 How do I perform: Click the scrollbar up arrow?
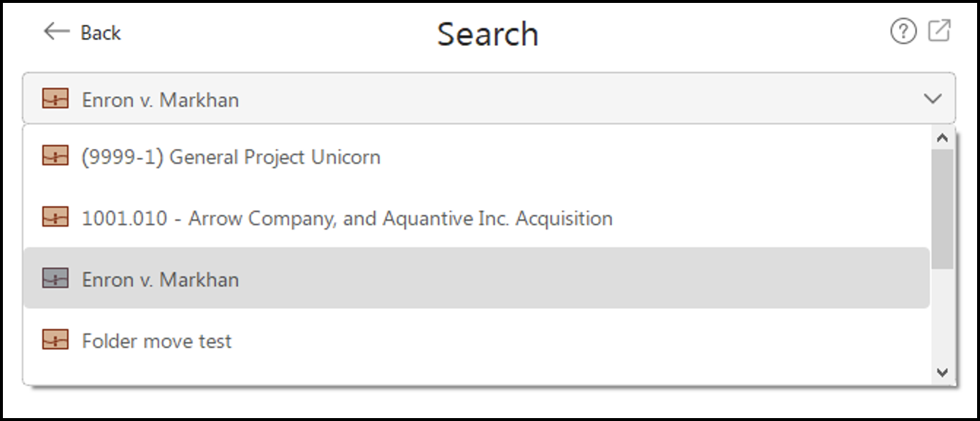[942, 136]
